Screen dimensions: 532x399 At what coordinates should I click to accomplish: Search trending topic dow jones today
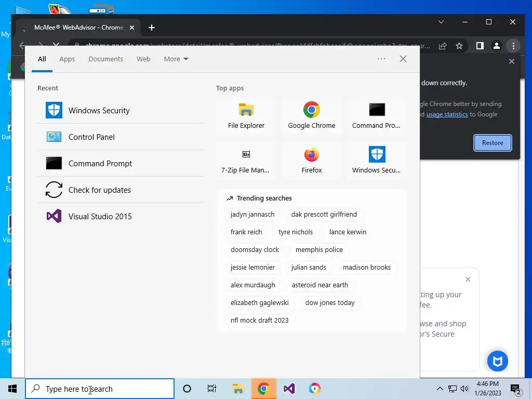330,303
